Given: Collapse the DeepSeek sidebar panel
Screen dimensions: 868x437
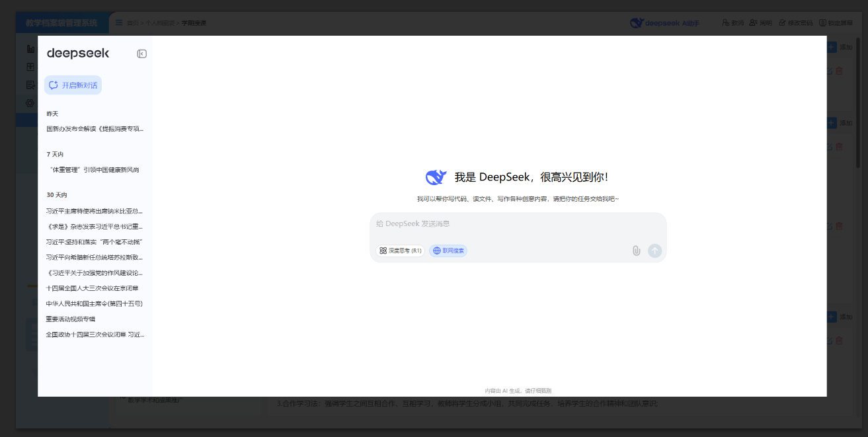Looking at the screenshot, I should pyautogui.click(x=141, y=54).
